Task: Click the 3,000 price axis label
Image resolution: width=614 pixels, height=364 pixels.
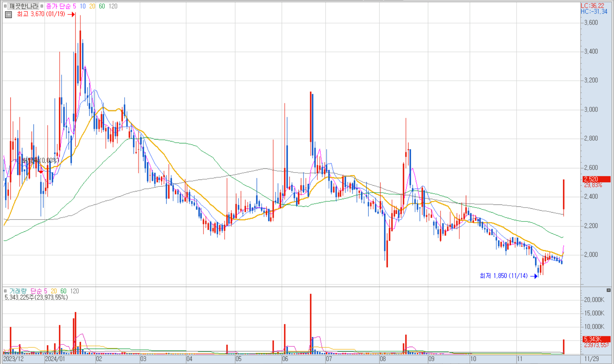Action: tap(591, 110)
